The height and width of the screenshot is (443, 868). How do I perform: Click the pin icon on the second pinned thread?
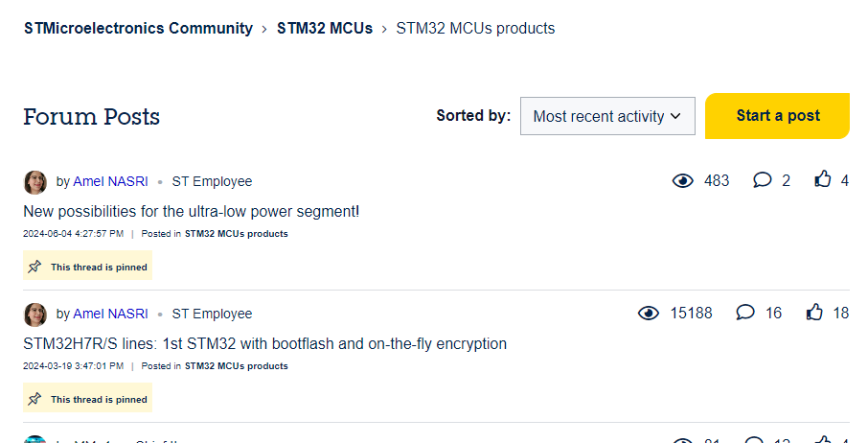35,399
